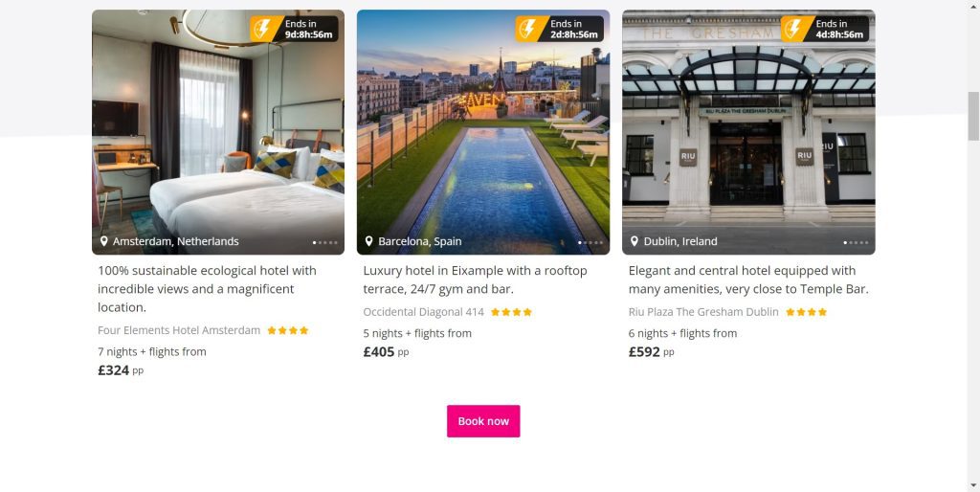This screenshot has width=980, height=492.
Task: Open the Amsterdam hotel room photo
Action: click(x=218, y=132)
